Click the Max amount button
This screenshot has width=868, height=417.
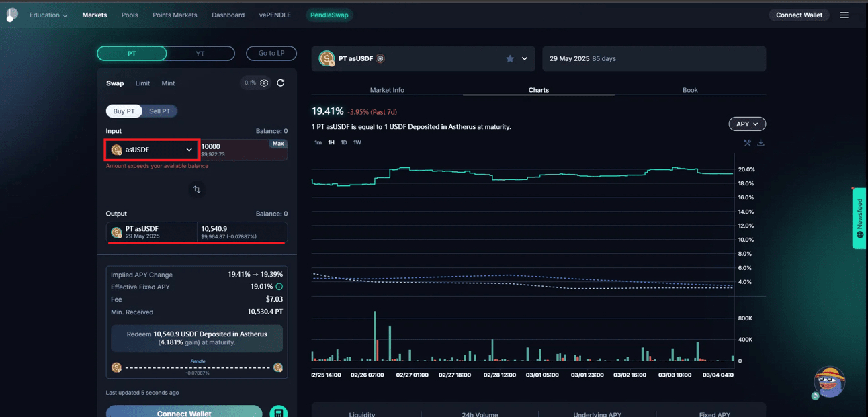coord(278,144)
